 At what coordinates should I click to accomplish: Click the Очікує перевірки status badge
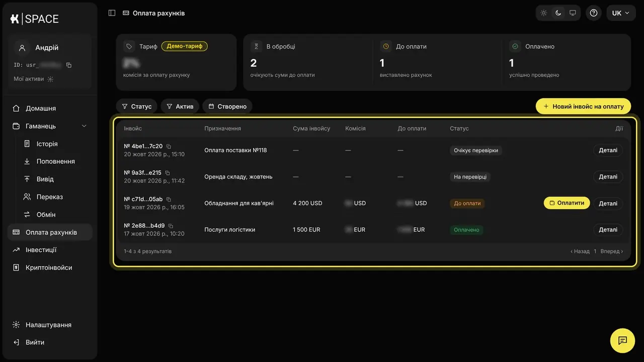[x=476, y=150]
